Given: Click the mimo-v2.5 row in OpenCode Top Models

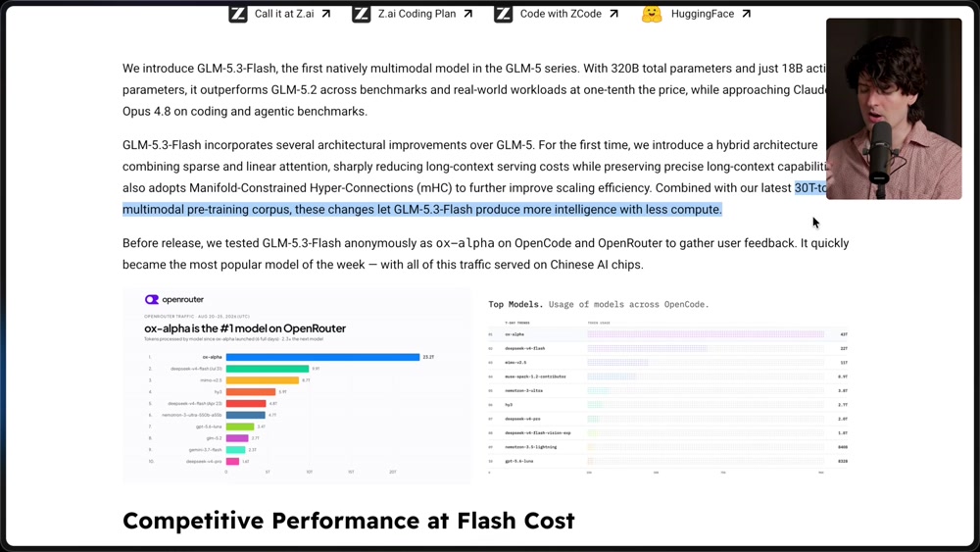Looking at the screenshot, I should 668,363.
